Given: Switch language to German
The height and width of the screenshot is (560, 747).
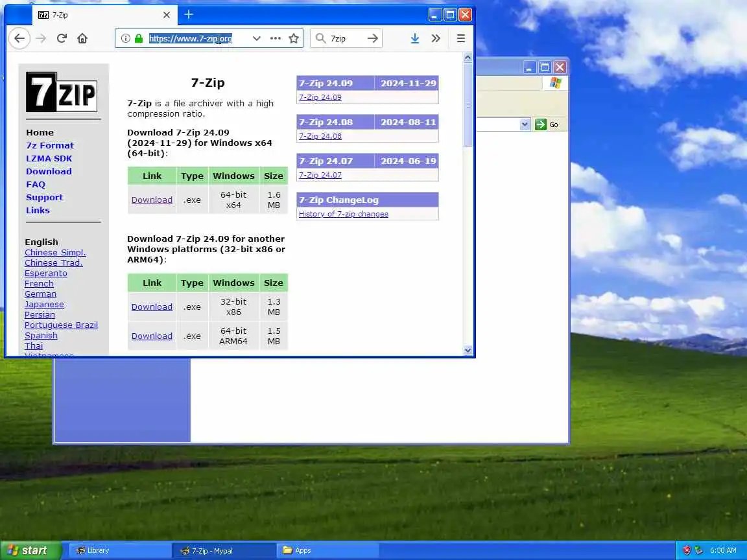Looking at the screenshot, I should click(x=40, y=294).
